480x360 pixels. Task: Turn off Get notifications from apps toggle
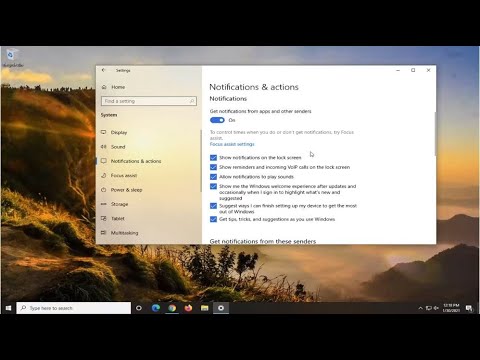(x=217, y=120)
